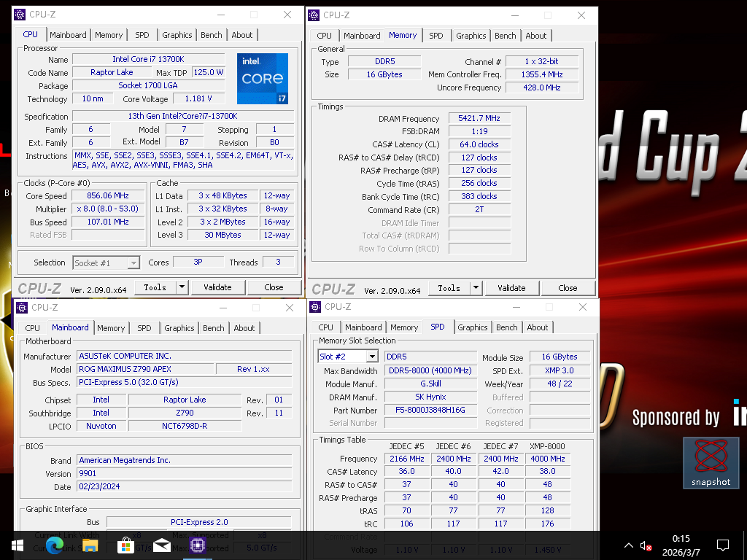
Task: Select CPU-Z taskbar icon
Action: coord(198,545)
